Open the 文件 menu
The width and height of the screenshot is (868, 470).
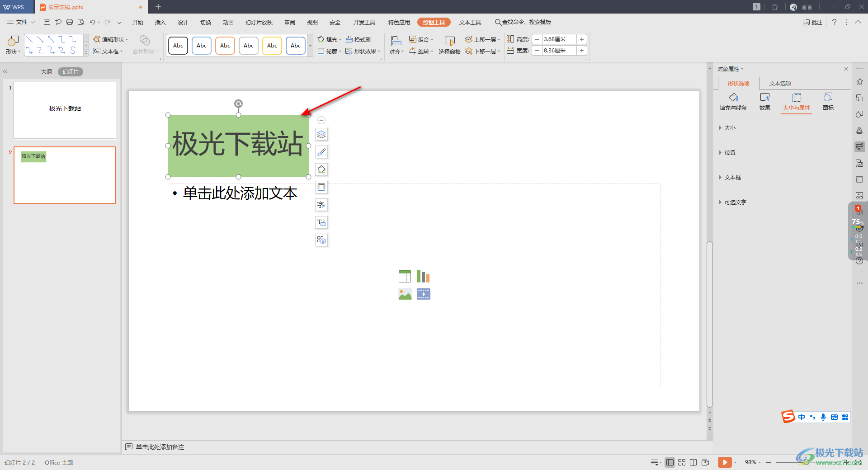(x=21, y=22)
